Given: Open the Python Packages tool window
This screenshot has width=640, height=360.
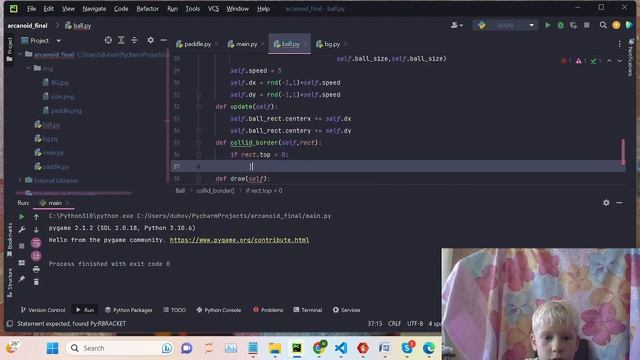Looking at the screenshot, I should pyautogui.click(x=129, y=310).
